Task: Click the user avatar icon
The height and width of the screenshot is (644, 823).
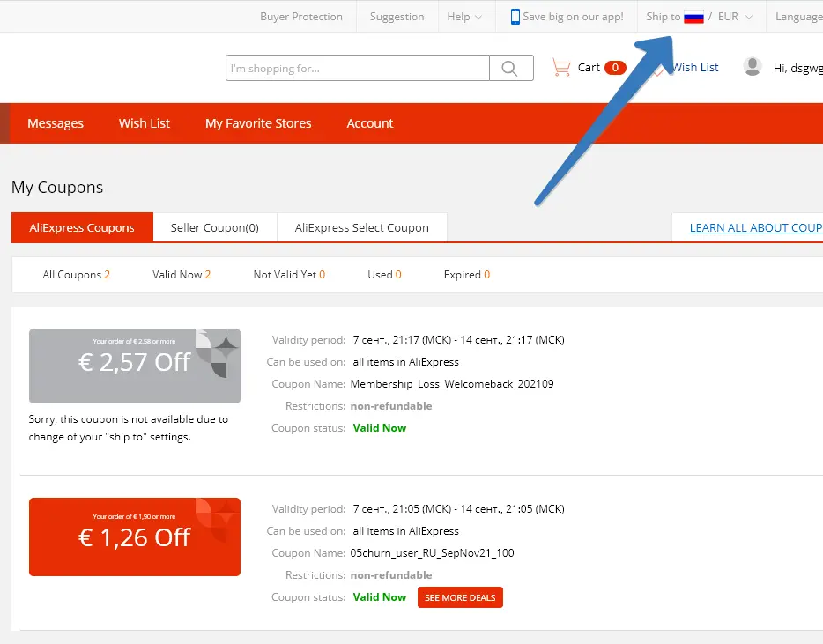Action: 753,67
